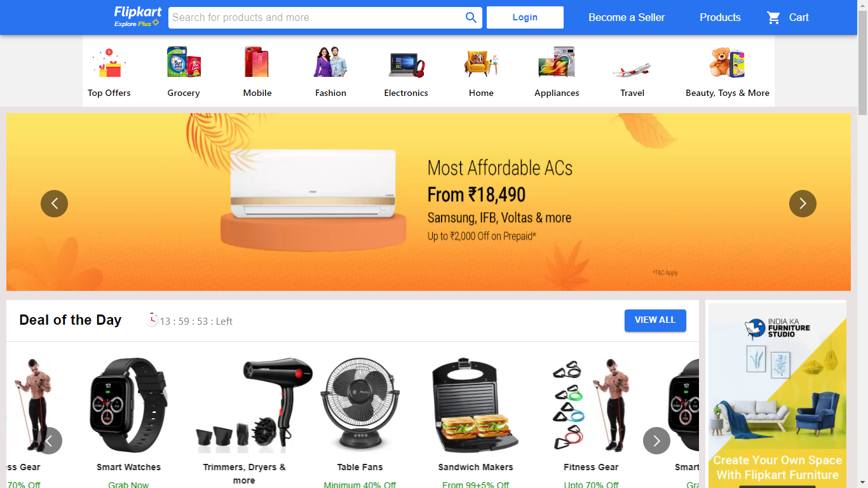
Task: Select the Top Offers gift icon
Action: tap(109, 63)
